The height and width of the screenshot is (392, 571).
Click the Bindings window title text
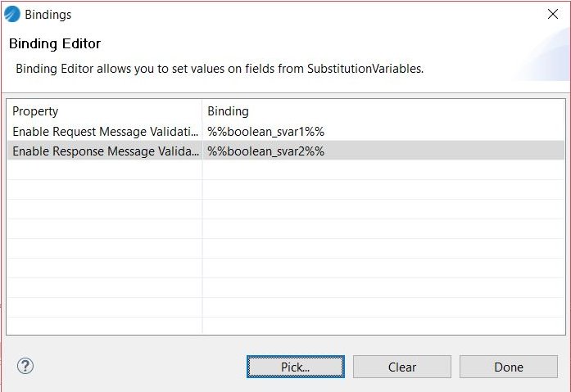[x=48, y=14]
